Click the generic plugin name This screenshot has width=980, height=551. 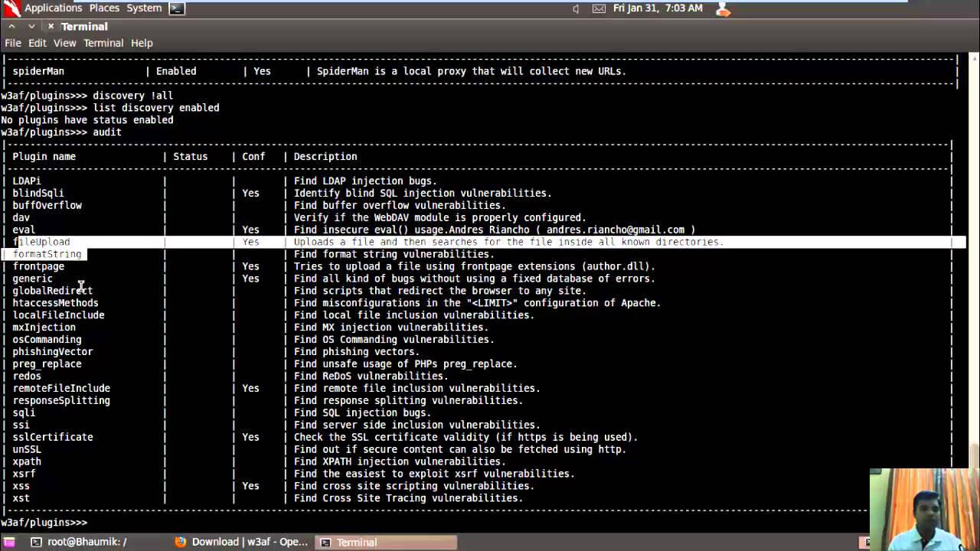(32, 279)
